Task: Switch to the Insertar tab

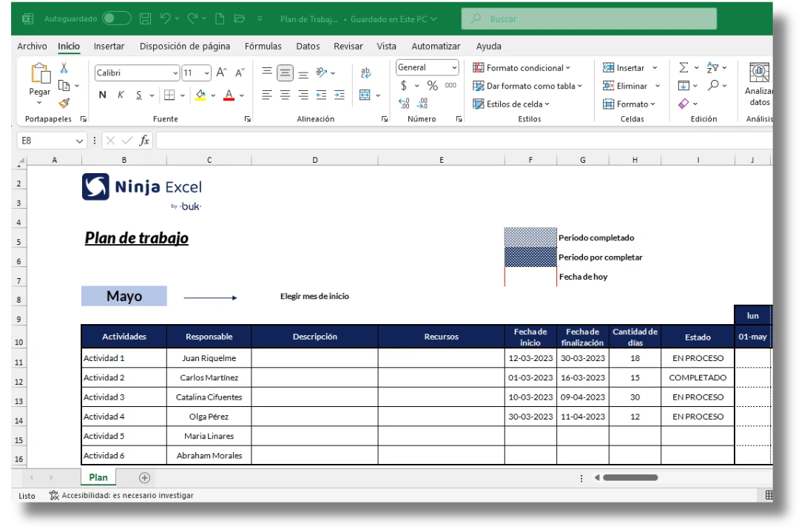Action: 109,46
